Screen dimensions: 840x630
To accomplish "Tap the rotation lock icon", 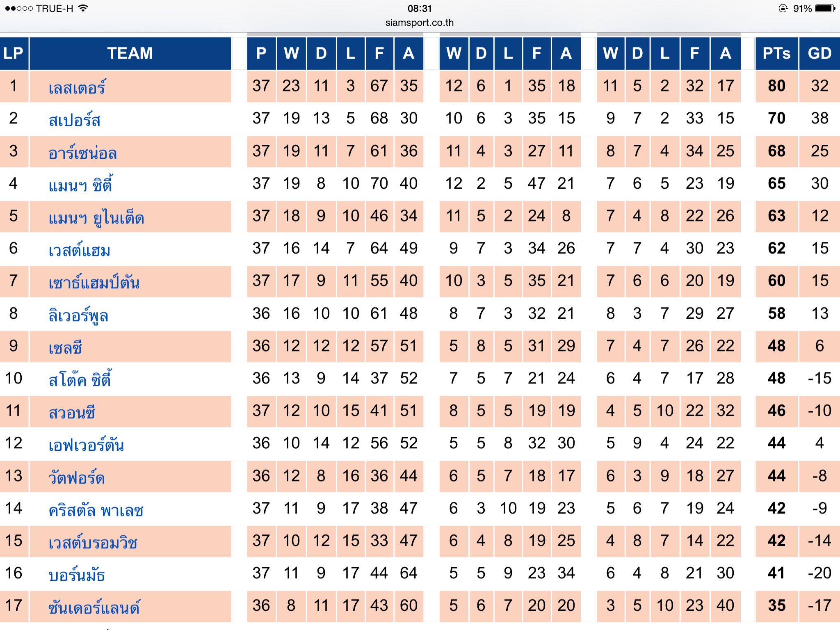I will coord(783,8).
